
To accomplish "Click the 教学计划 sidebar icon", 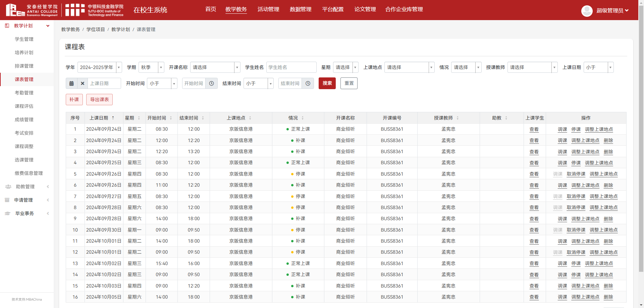I will click(7, 26).
